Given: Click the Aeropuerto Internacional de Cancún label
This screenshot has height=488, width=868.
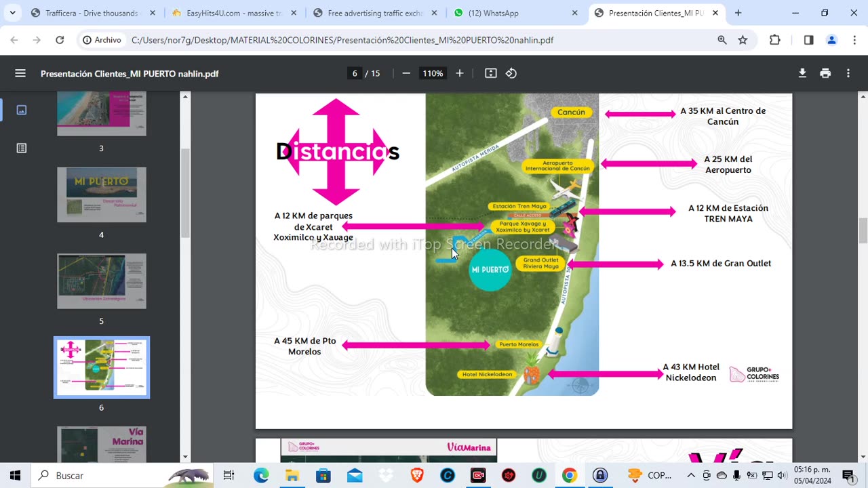Looking at the screenshot, I should tap(558, 165).
